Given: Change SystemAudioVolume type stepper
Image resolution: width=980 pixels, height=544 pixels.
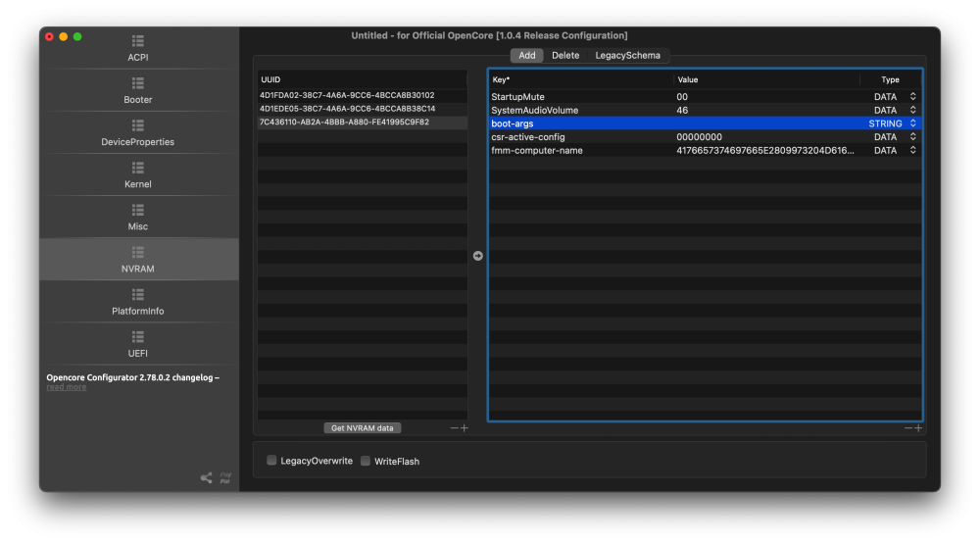Looking at the screenshot, I should click(913, 110).
